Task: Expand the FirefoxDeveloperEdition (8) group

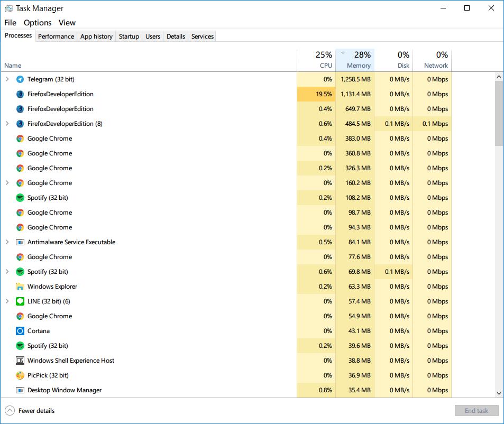Action: point(7,123)
